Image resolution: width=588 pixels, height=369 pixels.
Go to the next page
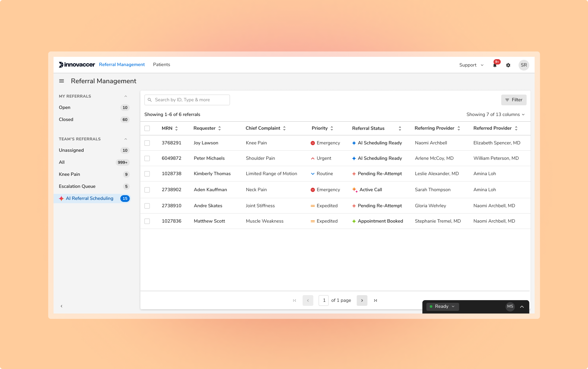click(x=362, y=300)
